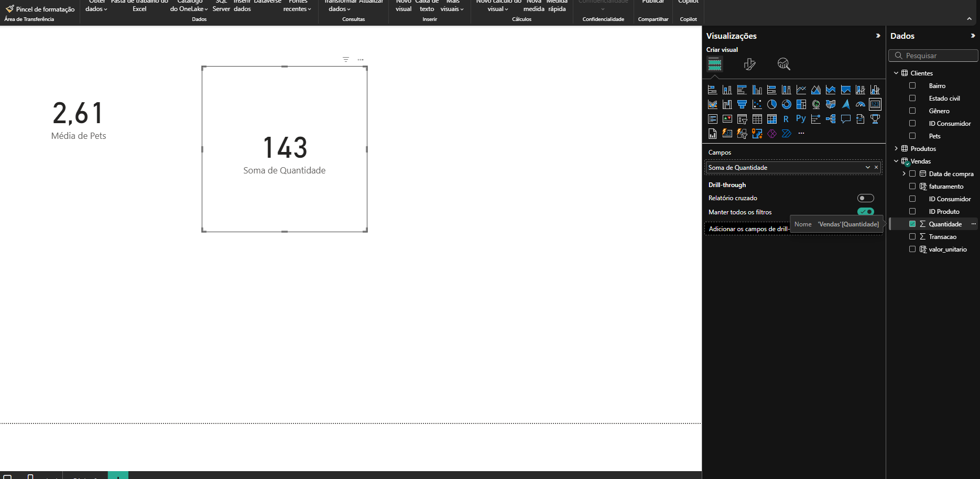Collapse the Dados pane
Image resolution: width=980 pixels, height=479 pixels.
point(973,36)
